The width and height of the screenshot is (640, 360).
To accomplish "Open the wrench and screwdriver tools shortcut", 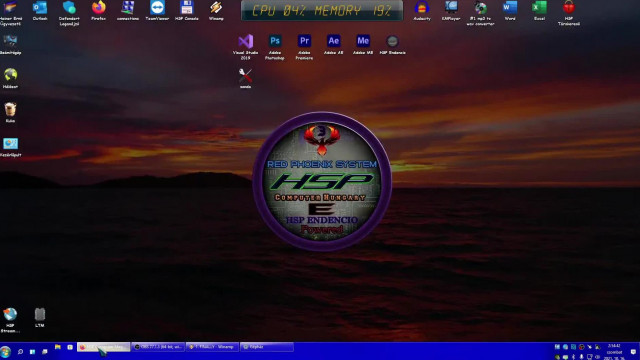I will 245,78.
